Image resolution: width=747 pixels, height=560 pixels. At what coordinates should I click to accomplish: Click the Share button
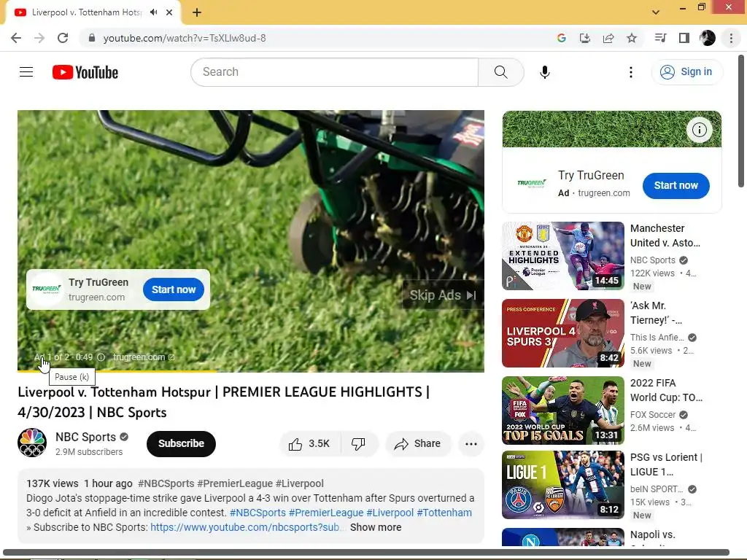point(418,444)
